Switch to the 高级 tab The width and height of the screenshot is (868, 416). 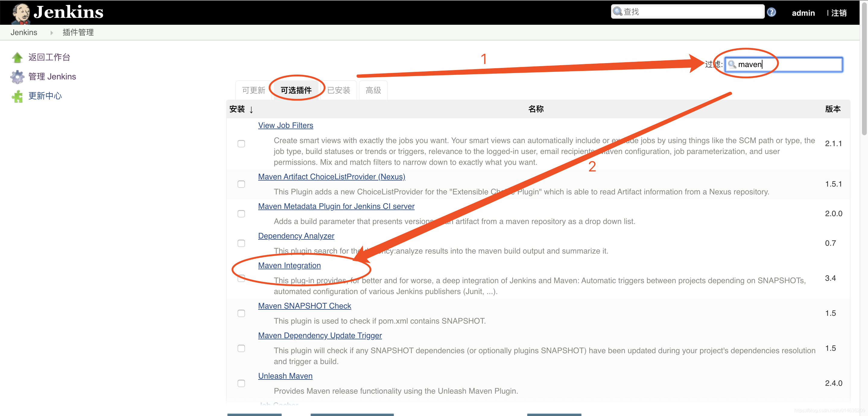(x=373, y=91)
